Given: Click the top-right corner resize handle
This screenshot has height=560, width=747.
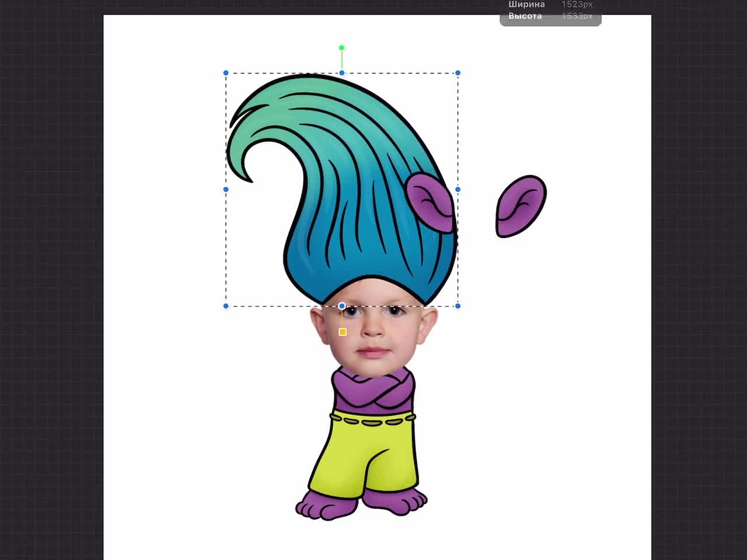Looking at the screenshot, I should point(458,73).
